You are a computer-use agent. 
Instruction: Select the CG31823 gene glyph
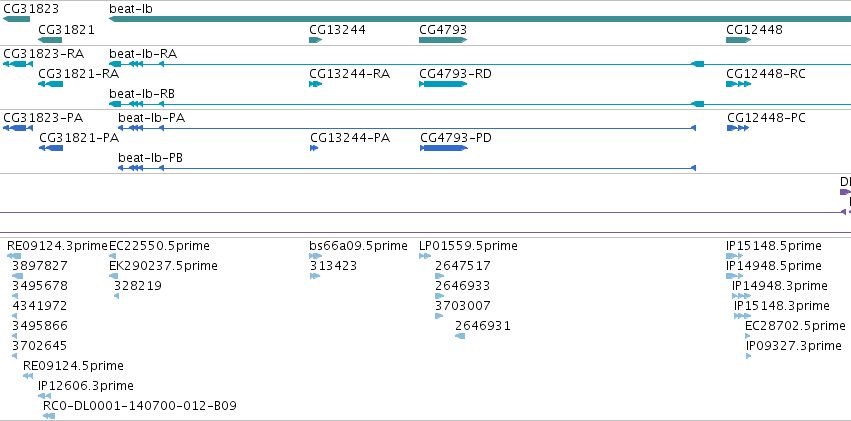pyautogui.click(x=16, y=20)
